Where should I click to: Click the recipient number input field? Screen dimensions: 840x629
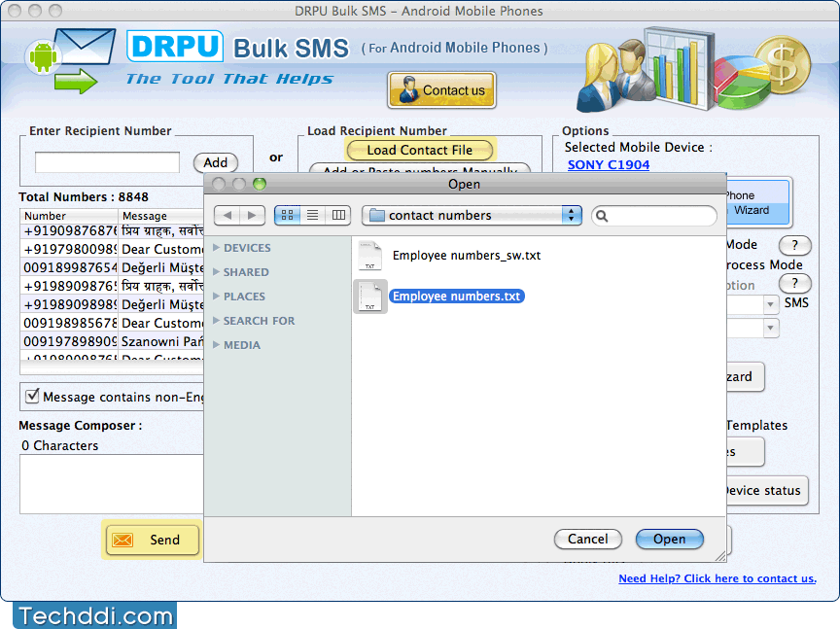[107, 162]
